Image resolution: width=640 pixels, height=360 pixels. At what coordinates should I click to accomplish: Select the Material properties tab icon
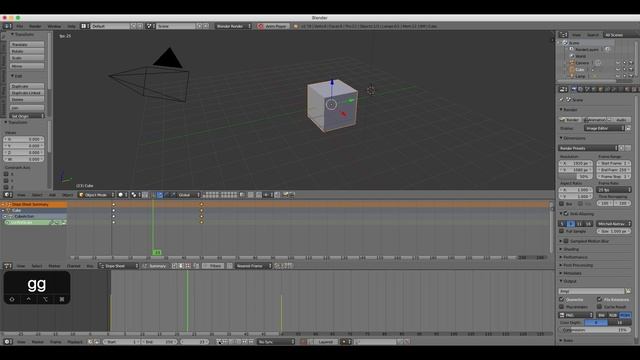pyautogui.click(x=627, y=89)
